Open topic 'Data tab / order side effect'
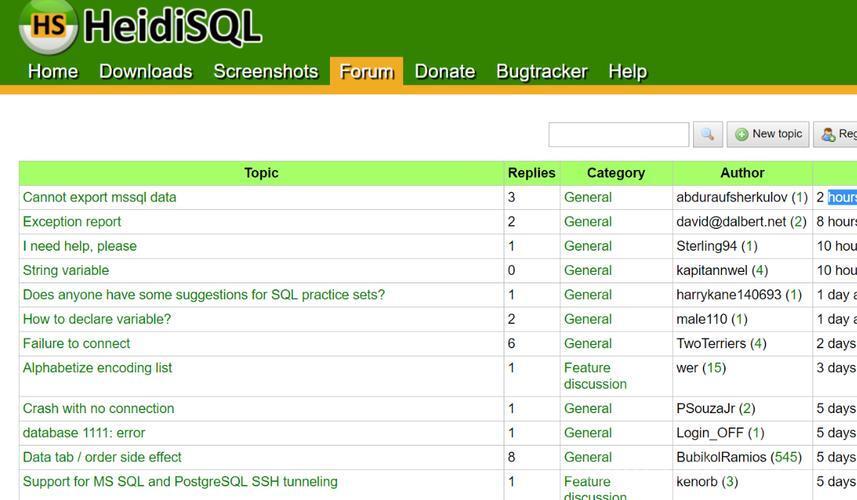Screen dimensions: 857x500 (x=102, y=457)
